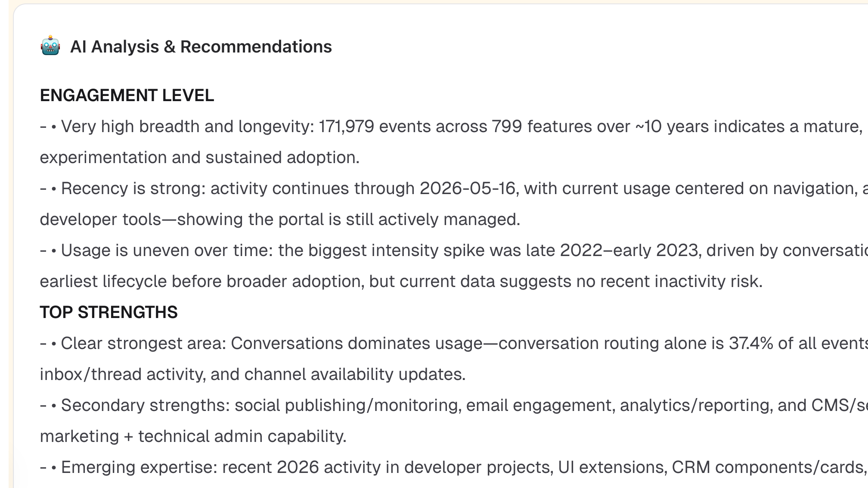Click 'marketing + technical admin capability' line
Image resolution: width=868 pixels, height=488 pixels.
click(x=193, y=436)
